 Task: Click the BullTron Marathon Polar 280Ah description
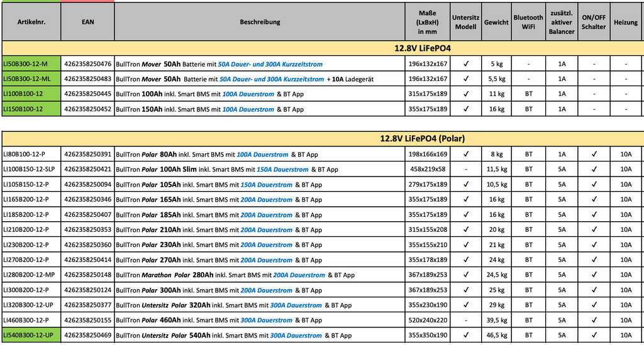click(235, 275)
